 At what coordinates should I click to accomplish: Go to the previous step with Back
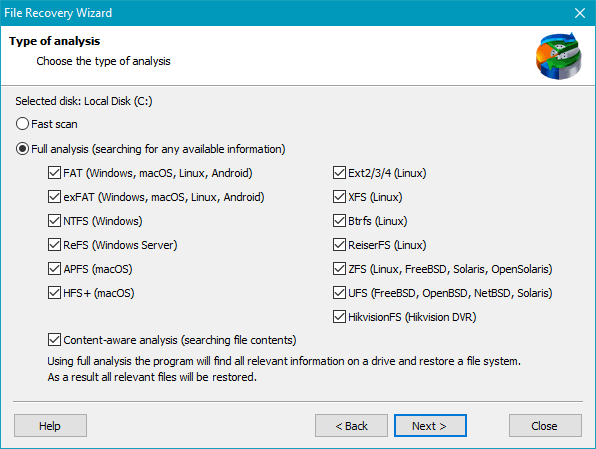coord(351,425)
